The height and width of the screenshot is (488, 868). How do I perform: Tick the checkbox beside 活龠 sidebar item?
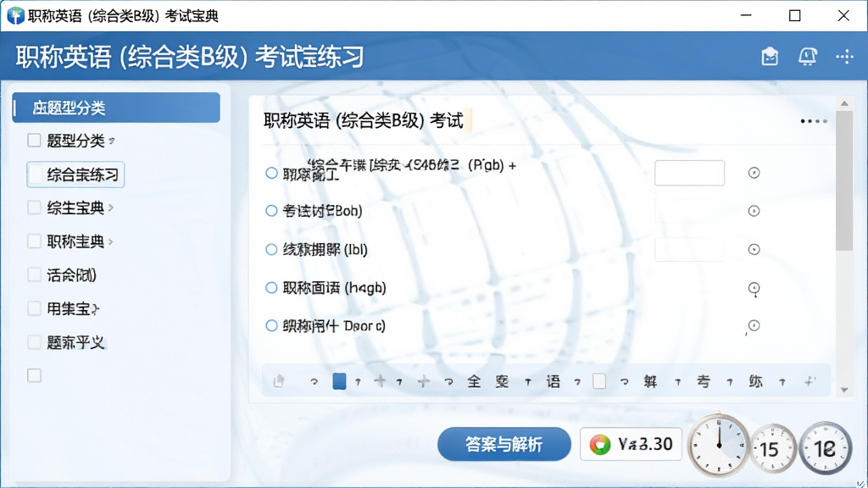point(34,274)
